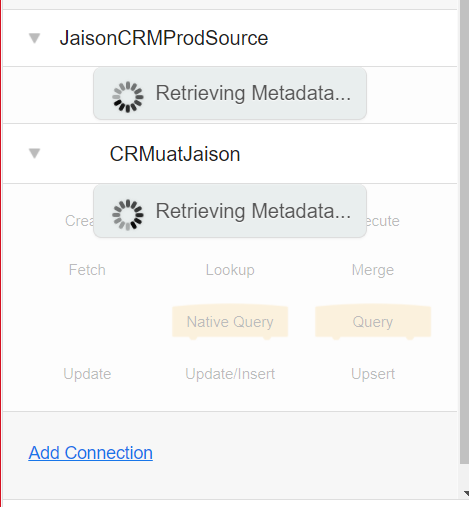Pick the Query activity block
Image resolution: width=469 pixels, height=507 pixels.
[373, 322]
